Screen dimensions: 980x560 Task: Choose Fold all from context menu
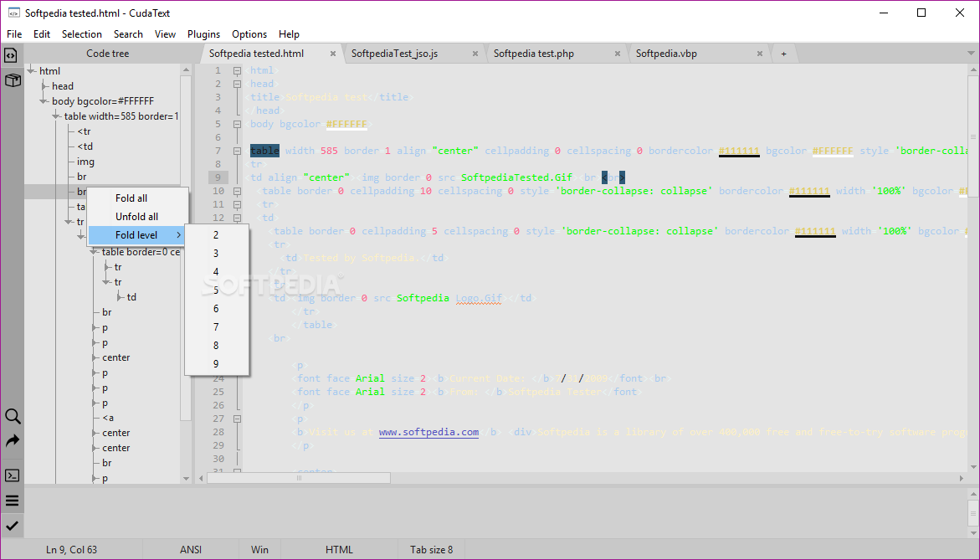tap(137, 198)
